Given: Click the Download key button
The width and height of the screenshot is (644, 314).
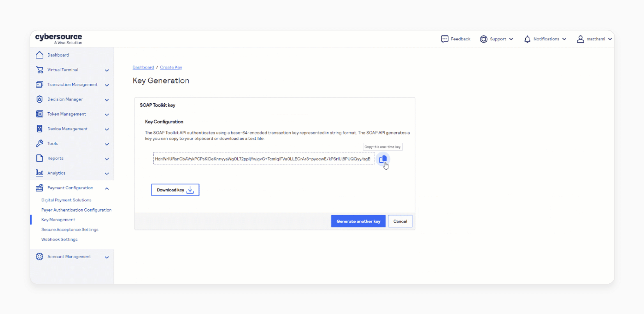Looking at the screenshot, I should point(175,190).
